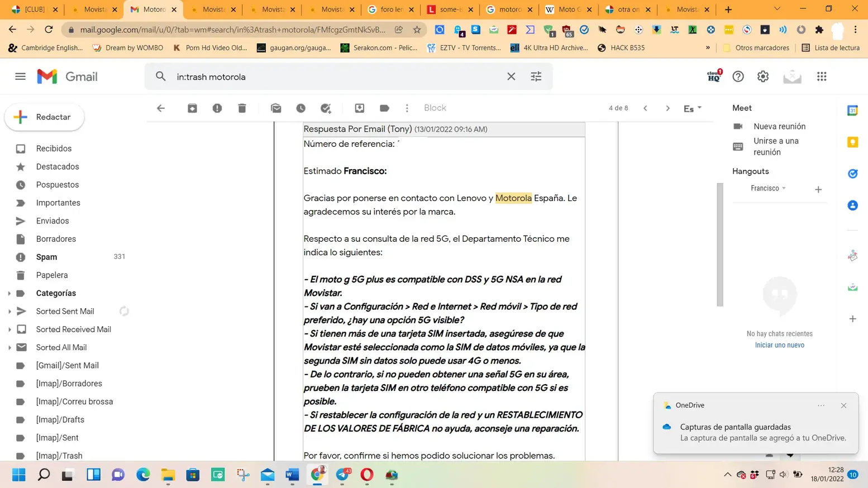868x488 pixels.
Task: Apply a label to this email
Action: tap(384, 108)
